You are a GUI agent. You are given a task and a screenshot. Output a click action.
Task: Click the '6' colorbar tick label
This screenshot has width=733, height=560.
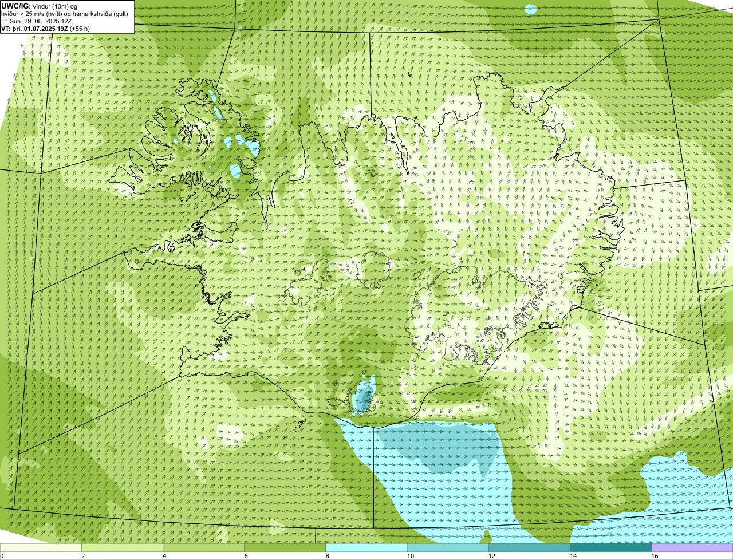pyautogui.click(x=246, y=556)
